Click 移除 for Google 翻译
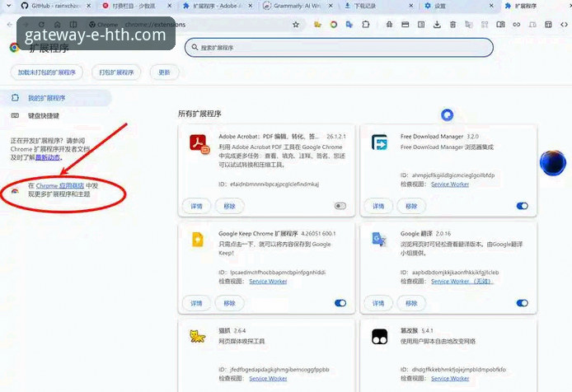 pyautogui.click(x=411, y=303)
